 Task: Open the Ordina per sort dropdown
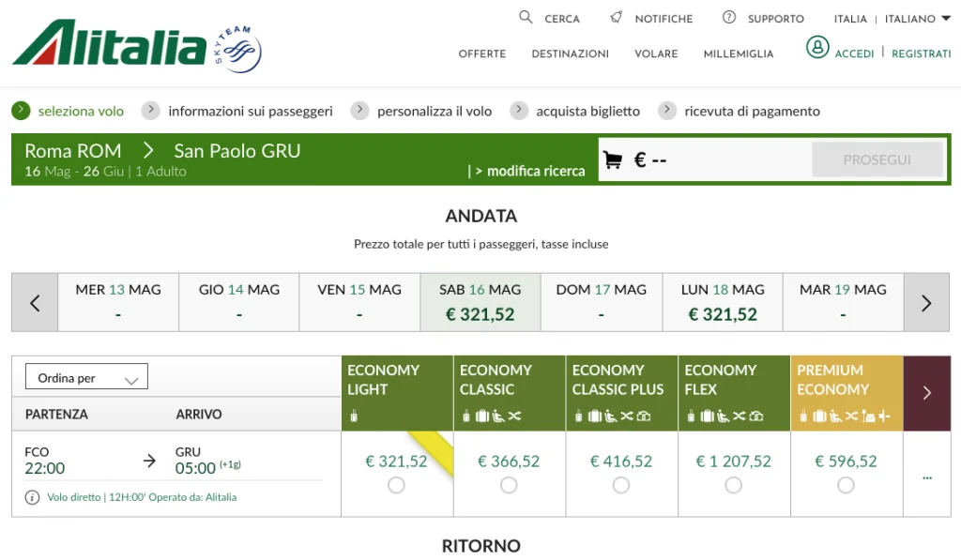(86, 378)
